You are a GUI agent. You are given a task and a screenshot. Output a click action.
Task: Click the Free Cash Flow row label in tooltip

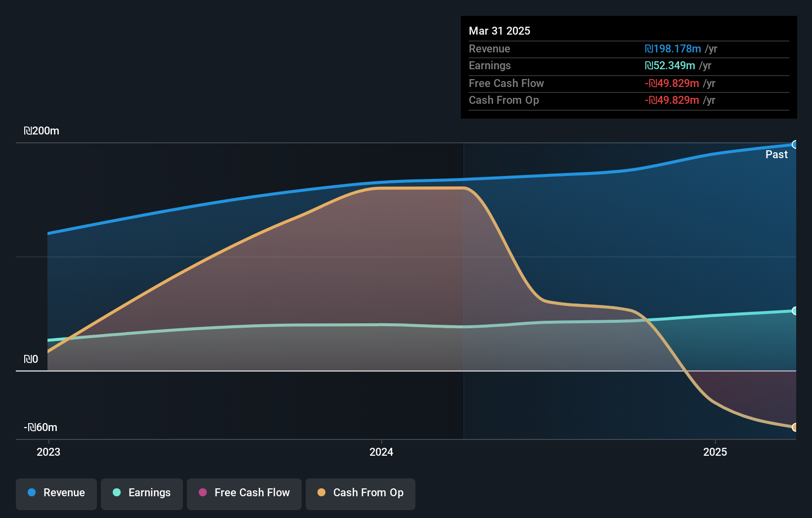tap(506, 84)
